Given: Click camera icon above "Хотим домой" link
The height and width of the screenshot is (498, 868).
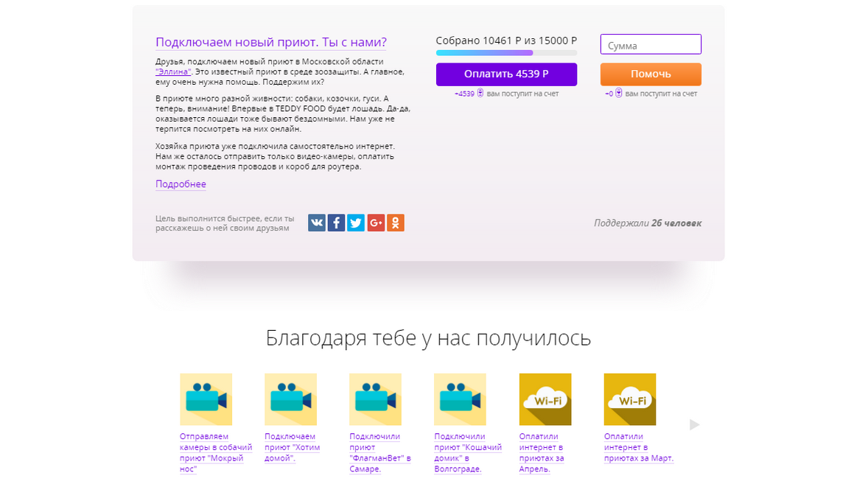Looking at the screenshot, I should coord(290,399).
